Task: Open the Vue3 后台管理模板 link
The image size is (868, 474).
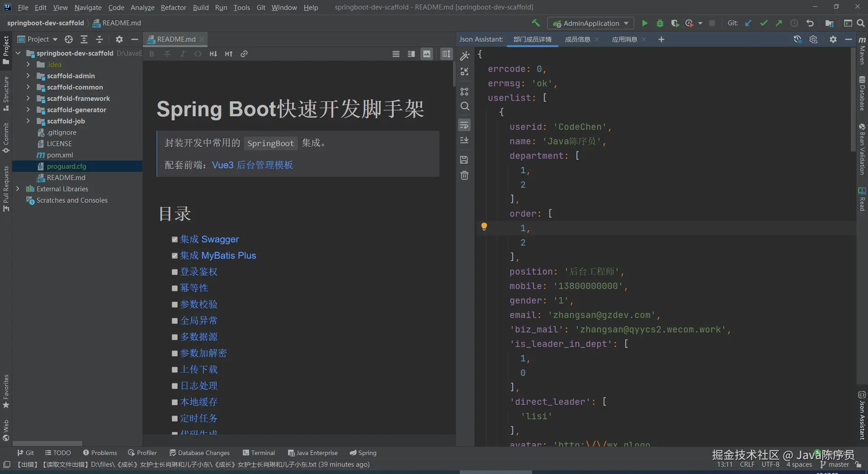Action: coord(252,165)
